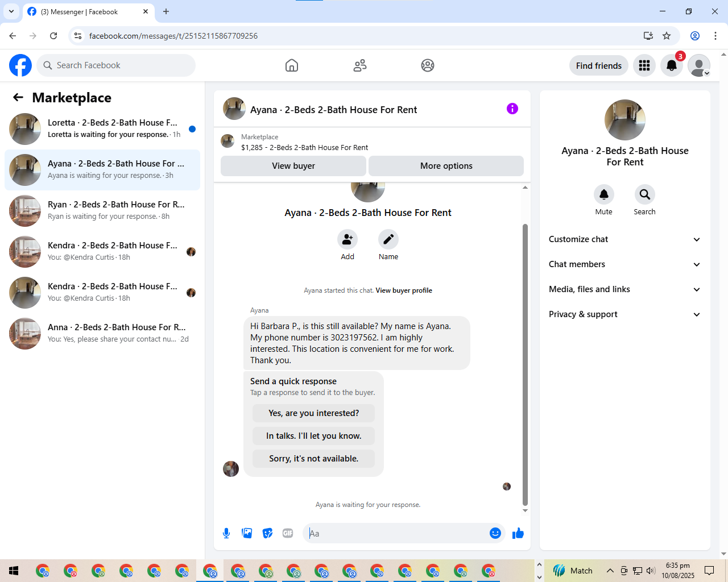The height and width of the screenshot is (582, 728).
Task: Open volume control in system tray
Action: (651, 571)
